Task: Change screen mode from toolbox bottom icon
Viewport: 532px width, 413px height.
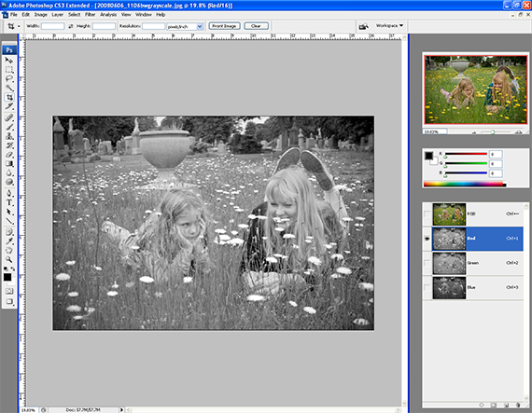Action: click(9, 301)
